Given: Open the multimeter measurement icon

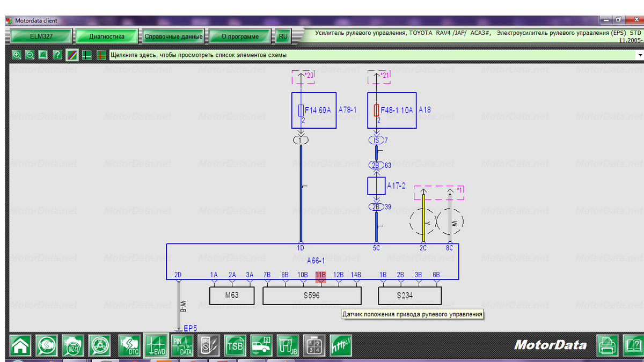Looking at the screenshot, I should [x=208, y=345].
